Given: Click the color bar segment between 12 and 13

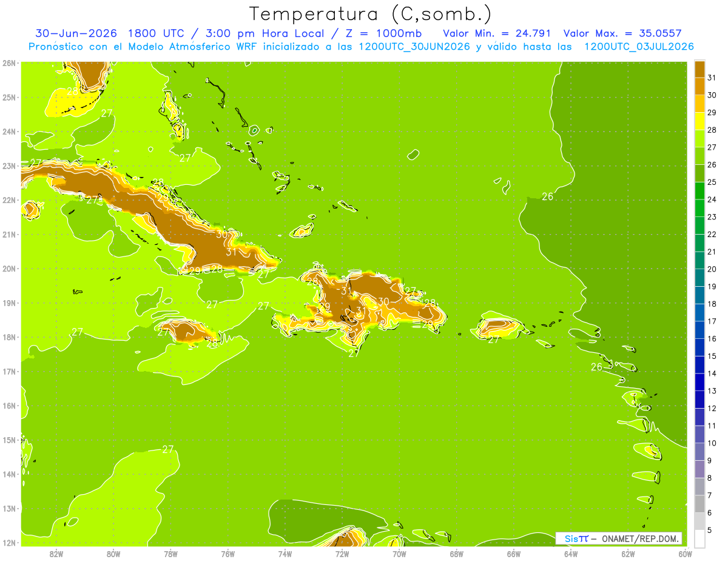Looking at the screenshot, I should 699,400.
